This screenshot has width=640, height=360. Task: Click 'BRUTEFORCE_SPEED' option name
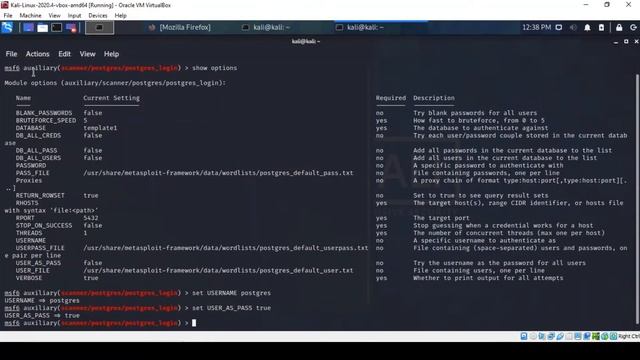tap(46, 120)
